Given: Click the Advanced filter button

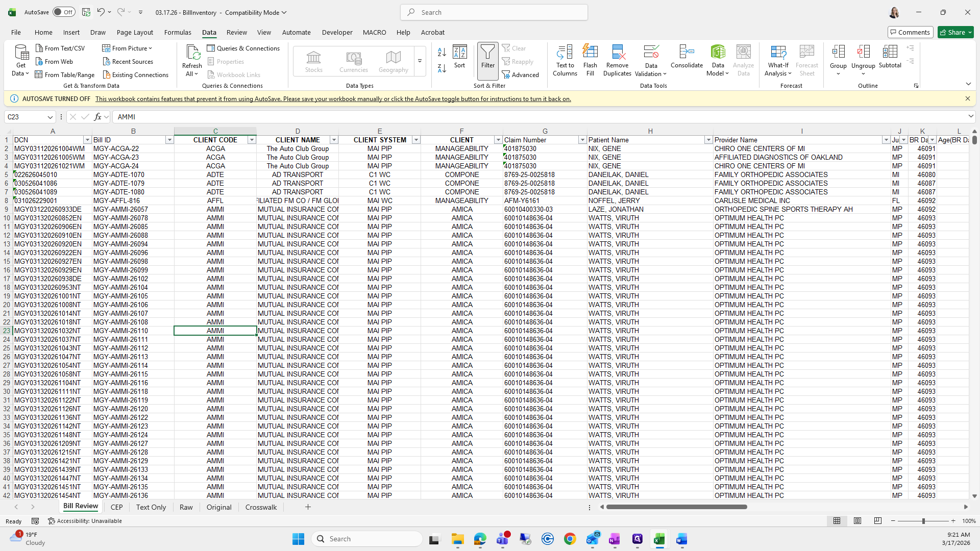Looking at the screenshot, I should coord(521,75).
